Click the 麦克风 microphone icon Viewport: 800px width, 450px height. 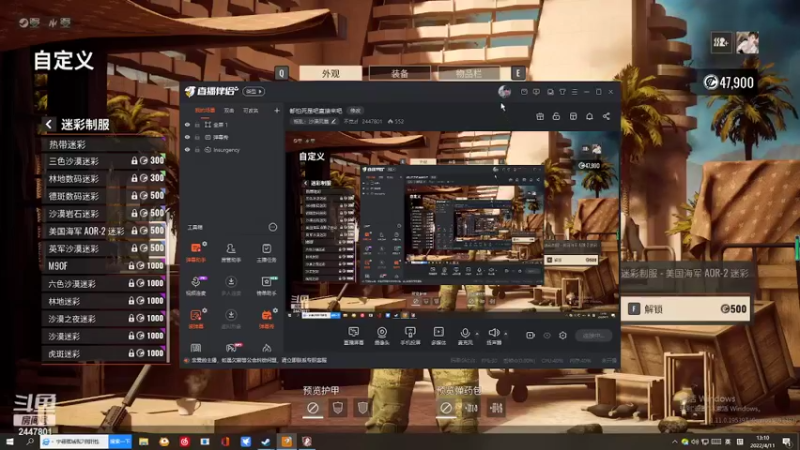click(x=465, y=336)
